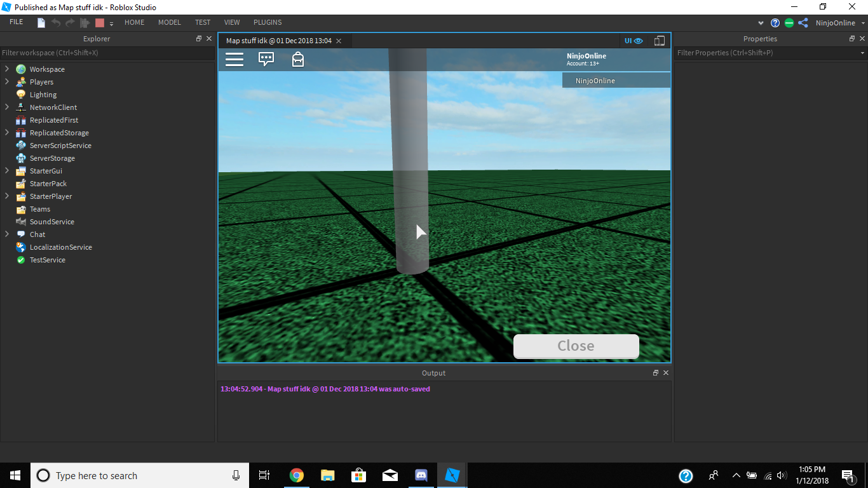Expand the Players tree node

click(x=7, y=81)
